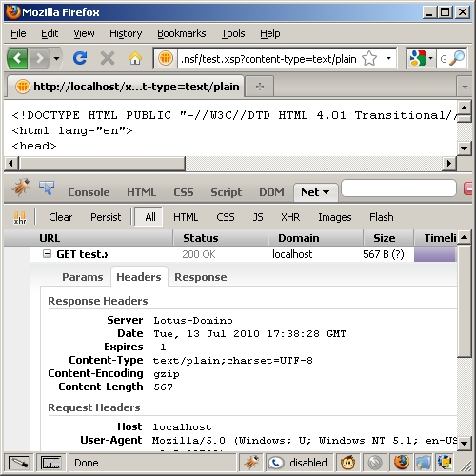Switch to the Firebug HTML panel
476x476 pixels.
142,192
